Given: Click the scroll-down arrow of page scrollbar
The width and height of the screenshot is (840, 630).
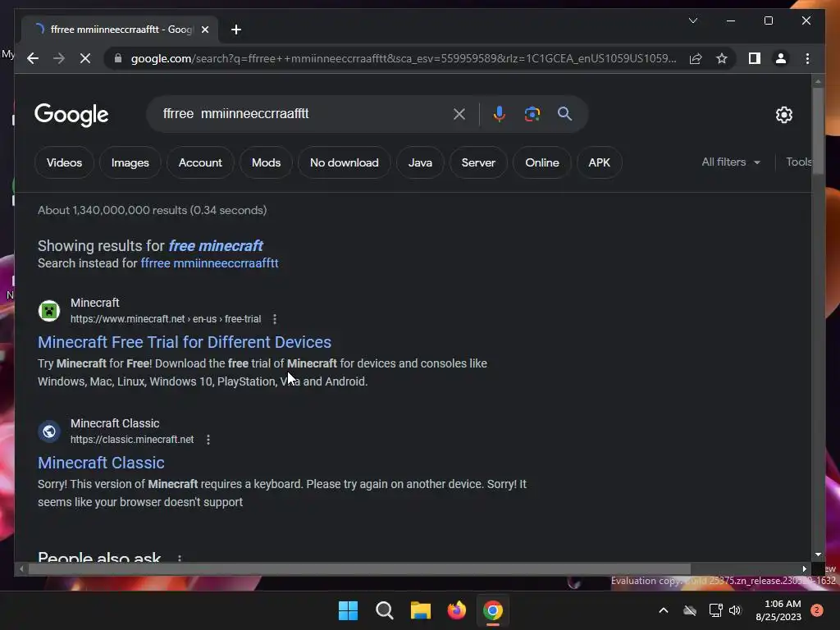Looking at the screenshot, I should pyautogui.click(x=818, y=555).
